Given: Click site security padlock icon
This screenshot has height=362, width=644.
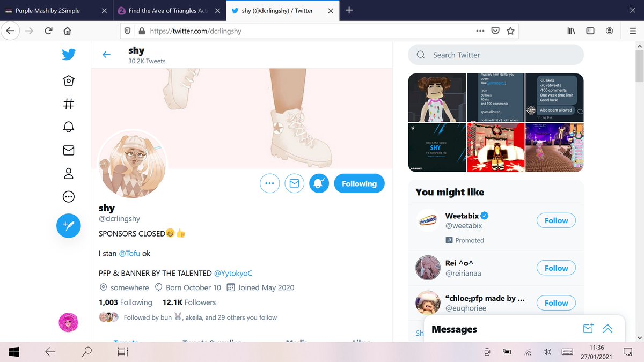Looking at the screenshot, I should click(142, 31).
